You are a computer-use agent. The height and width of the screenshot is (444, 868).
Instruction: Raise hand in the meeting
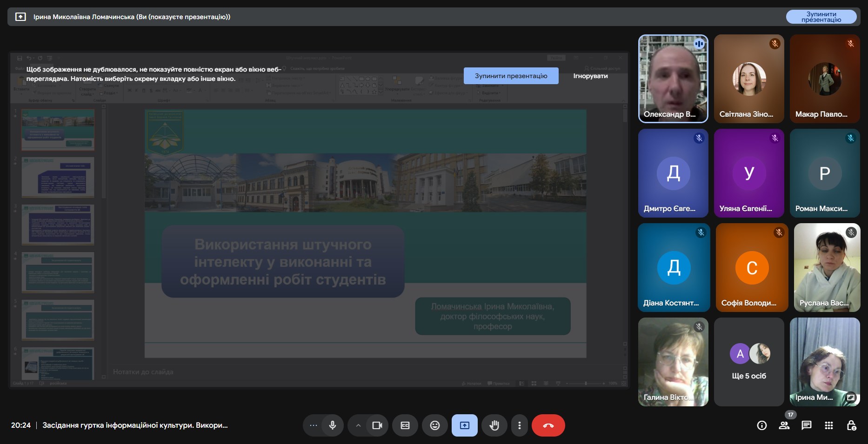tap(494, 425)
